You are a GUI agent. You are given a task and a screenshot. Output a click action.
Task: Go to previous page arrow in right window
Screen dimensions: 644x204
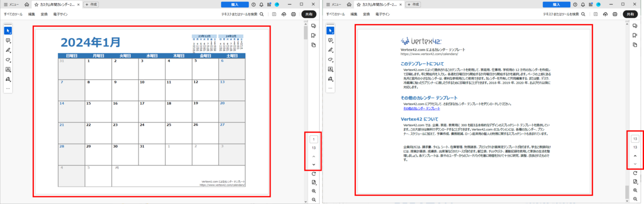coord(635,156)
